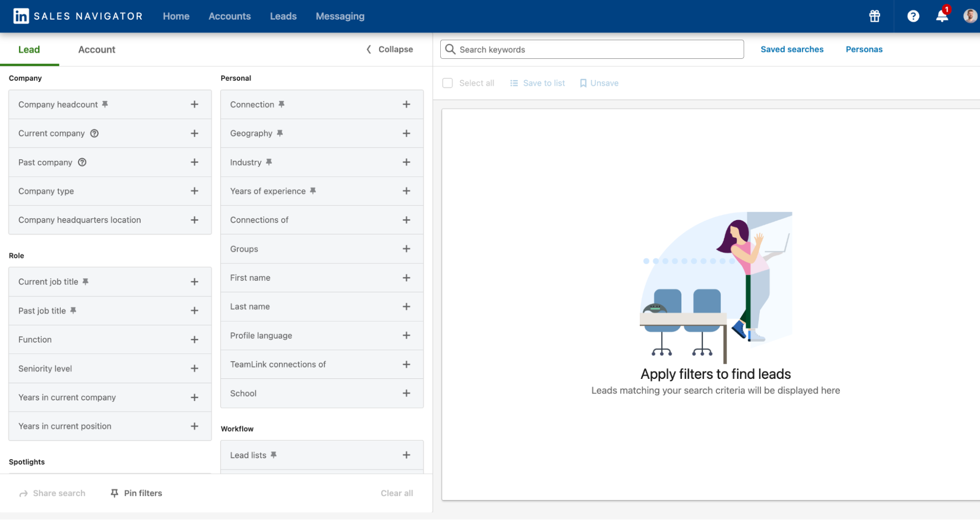Click the pin icon beside Years of experience
The width and height of the screenshot is (980, 520).
pyautogui.click(x=313, y=191)
